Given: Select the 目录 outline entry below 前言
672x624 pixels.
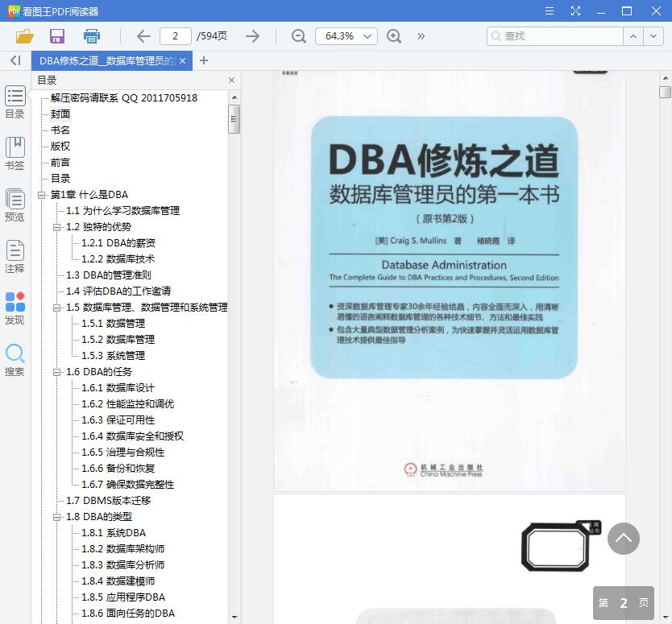Looking at the screenshot, I should click(60, 179).
